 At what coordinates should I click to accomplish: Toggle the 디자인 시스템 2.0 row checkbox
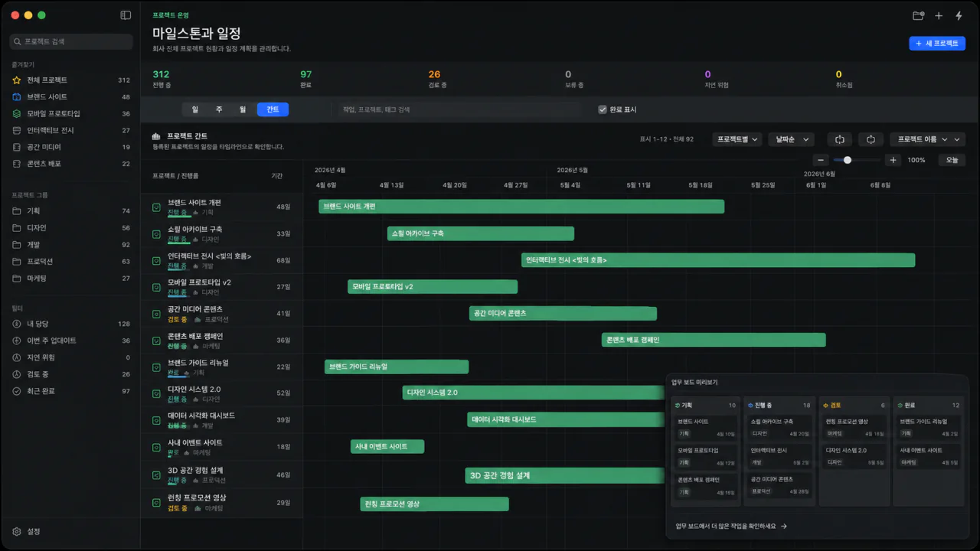click(156, 394)
